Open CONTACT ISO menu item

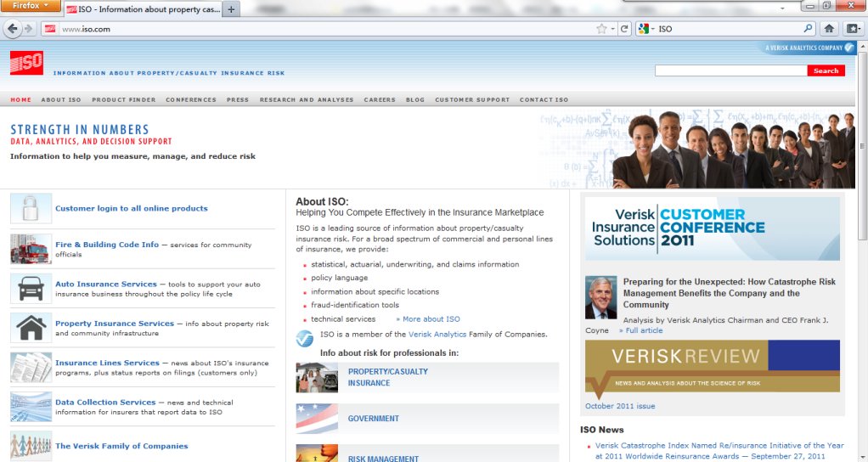click(x=544, y=99)
